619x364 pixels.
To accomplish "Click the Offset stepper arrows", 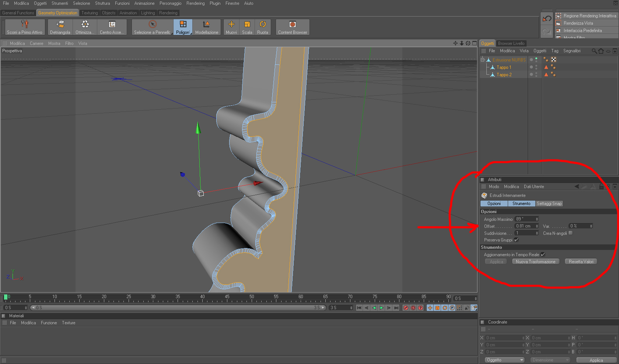I will click(537, 226).
